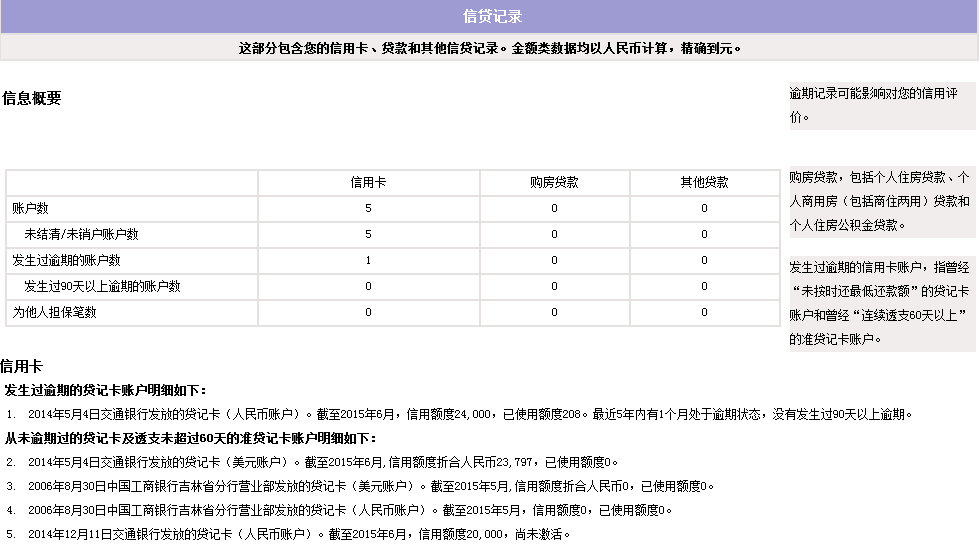Image resolution: width=980 pixels, height=544 pixels.
Task: Click the 购房贷款 column header
Action: [554, 183]
